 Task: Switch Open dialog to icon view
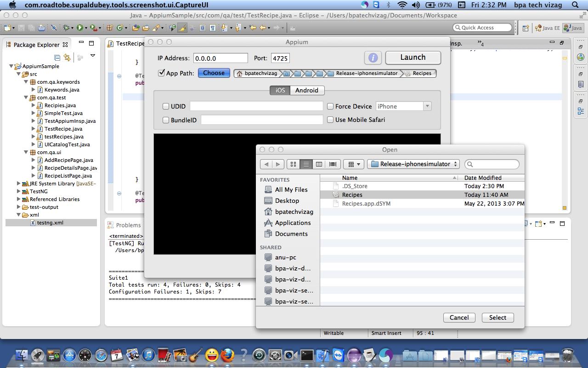click(293, 164)
